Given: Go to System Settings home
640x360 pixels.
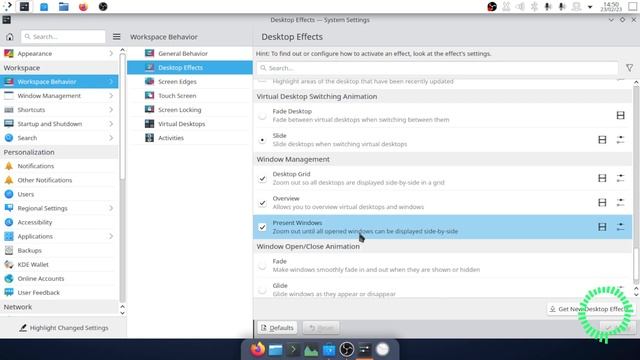Looking at the screenshot, I should 10,37.
